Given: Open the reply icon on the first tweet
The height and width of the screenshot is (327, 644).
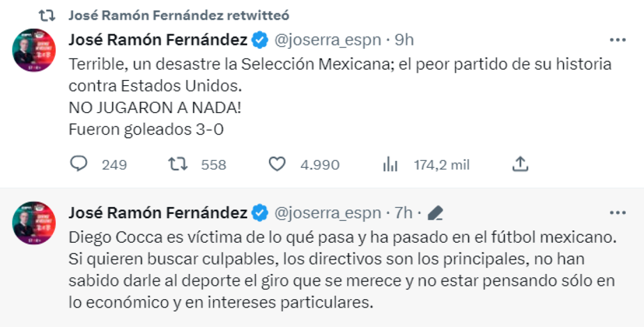Looking at the screenshot, I should [79, 164].
